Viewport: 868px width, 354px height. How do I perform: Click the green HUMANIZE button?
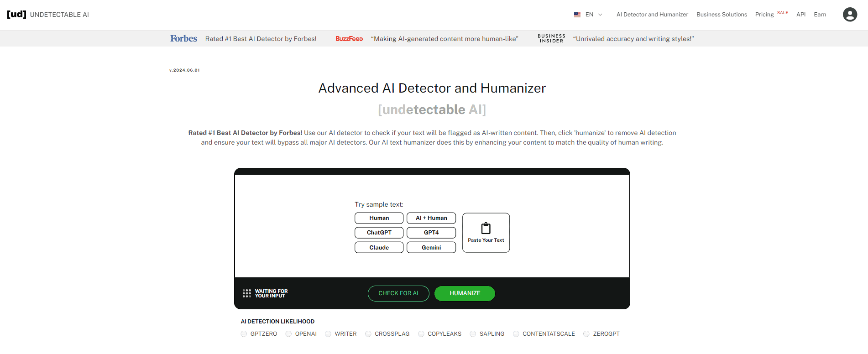point(465,293)
